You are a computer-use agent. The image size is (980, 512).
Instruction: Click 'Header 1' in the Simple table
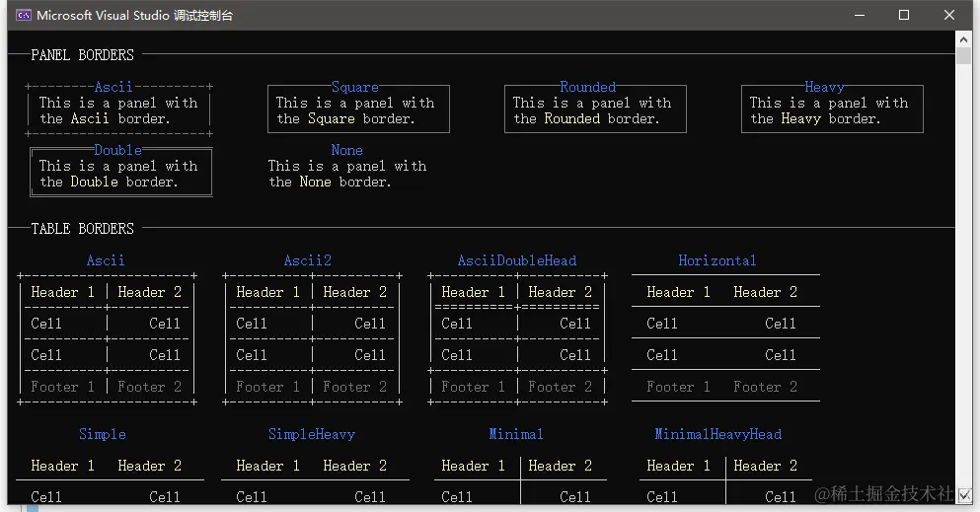pyautogui.click(x=62, y=466)
